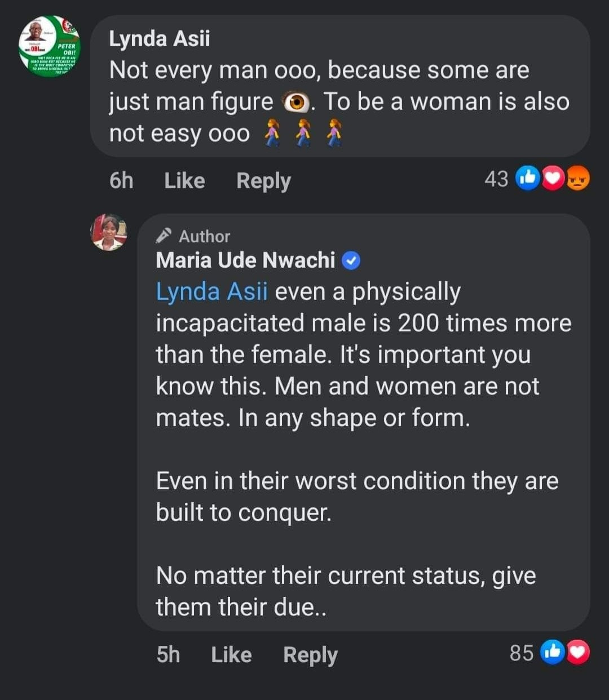The image size is (609, 700).
Task: Click the heart reaction icon beside 43
Action: pyautogui.click(x=553, y=179)
